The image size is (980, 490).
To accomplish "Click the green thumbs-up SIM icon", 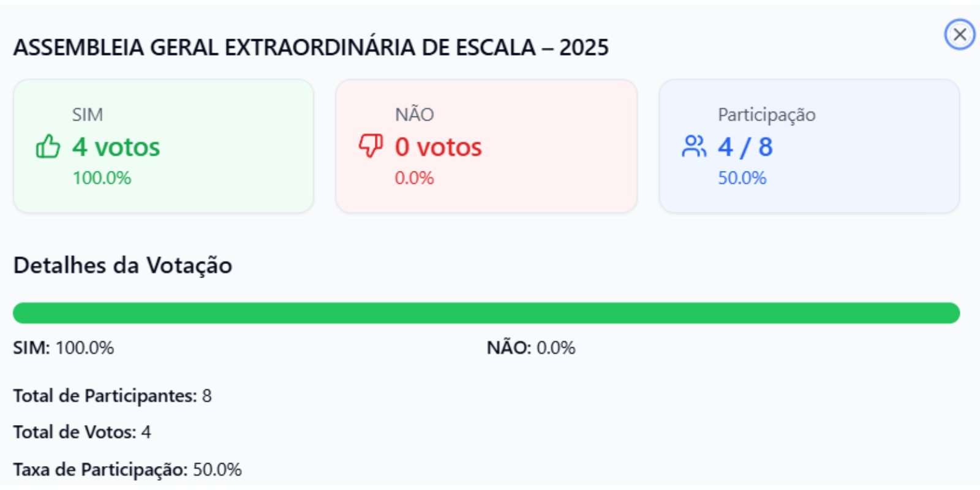I will pos(48,147).
